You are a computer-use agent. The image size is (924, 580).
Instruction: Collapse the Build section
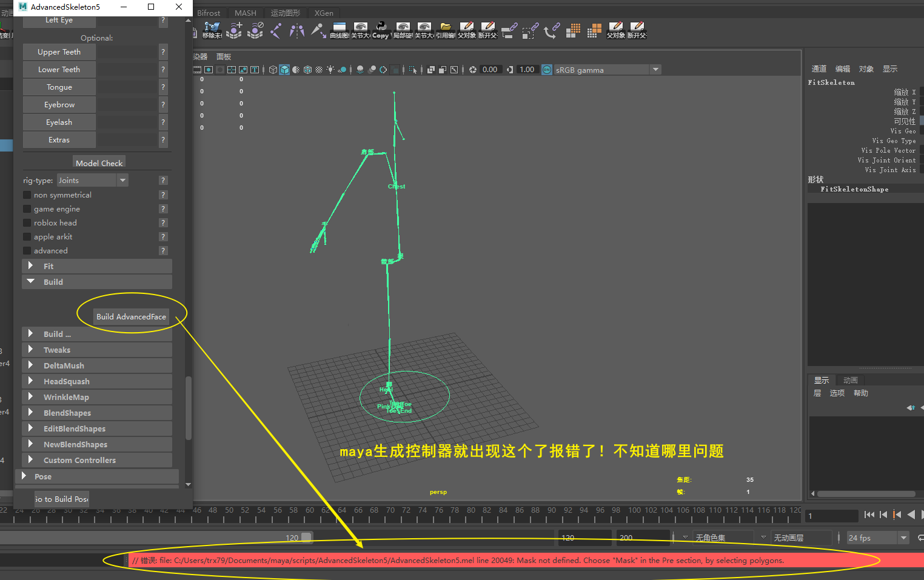[97, 282]
